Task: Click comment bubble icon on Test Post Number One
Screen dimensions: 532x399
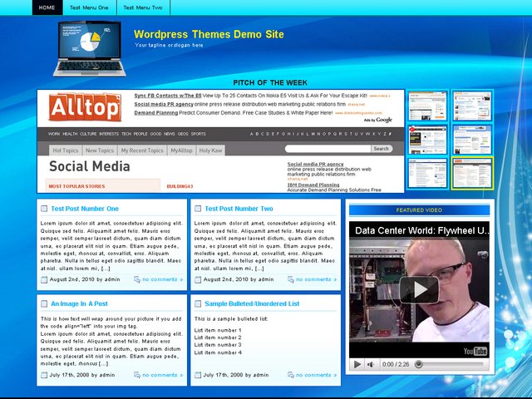Action: point(137,279)
